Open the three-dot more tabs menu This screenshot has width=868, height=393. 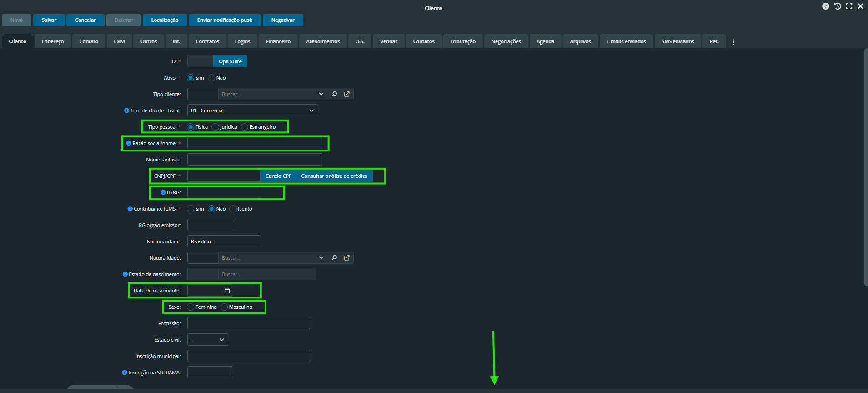point(733,42)
